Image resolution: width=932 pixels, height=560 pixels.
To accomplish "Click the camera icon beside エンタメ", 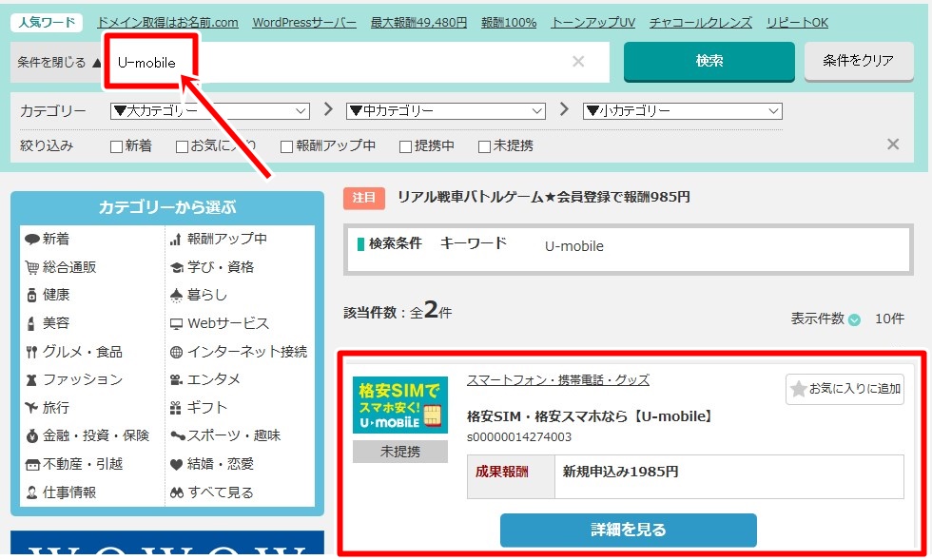I will (177, 379).
